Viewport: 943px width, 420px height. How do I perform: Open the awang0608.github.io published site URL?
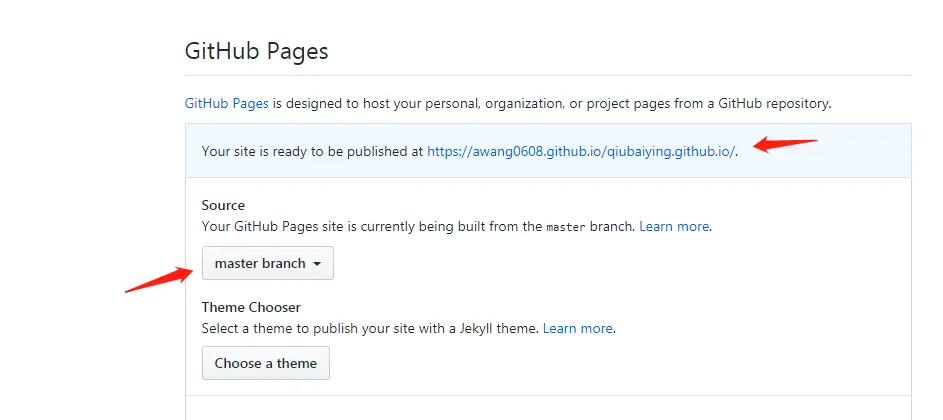tap(581, 152)
